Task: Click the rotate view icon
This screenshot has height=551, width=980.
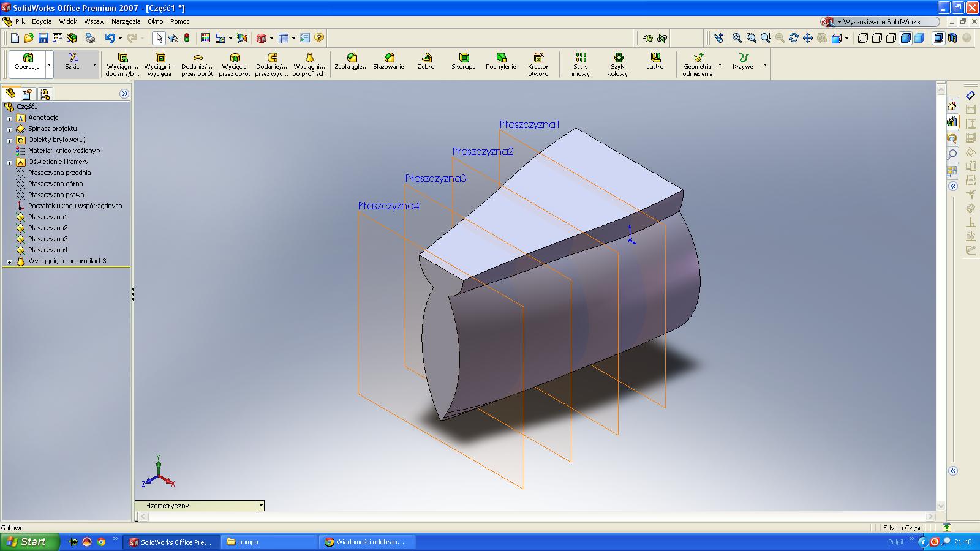Action: (x=794, y=38)
